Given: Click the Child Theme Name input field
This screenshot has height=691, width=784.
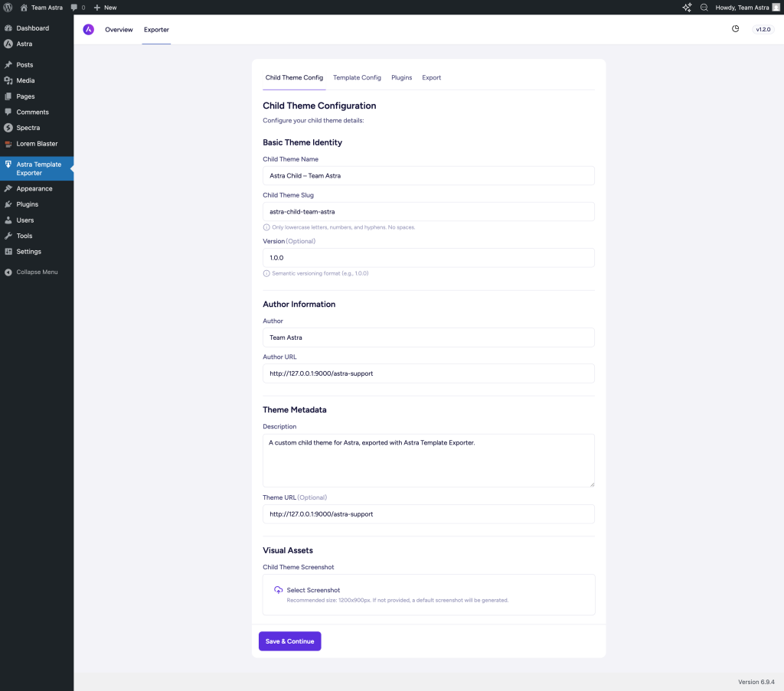Looking at the screenshot, I should [429, 175].
